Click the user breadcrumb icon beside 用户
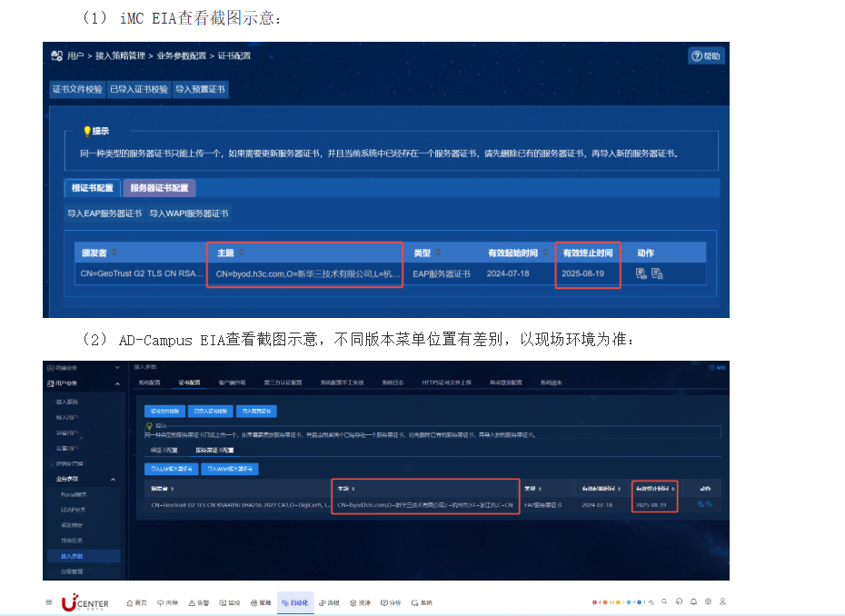This screenshot has height=616, width=845. coord(56,55)
